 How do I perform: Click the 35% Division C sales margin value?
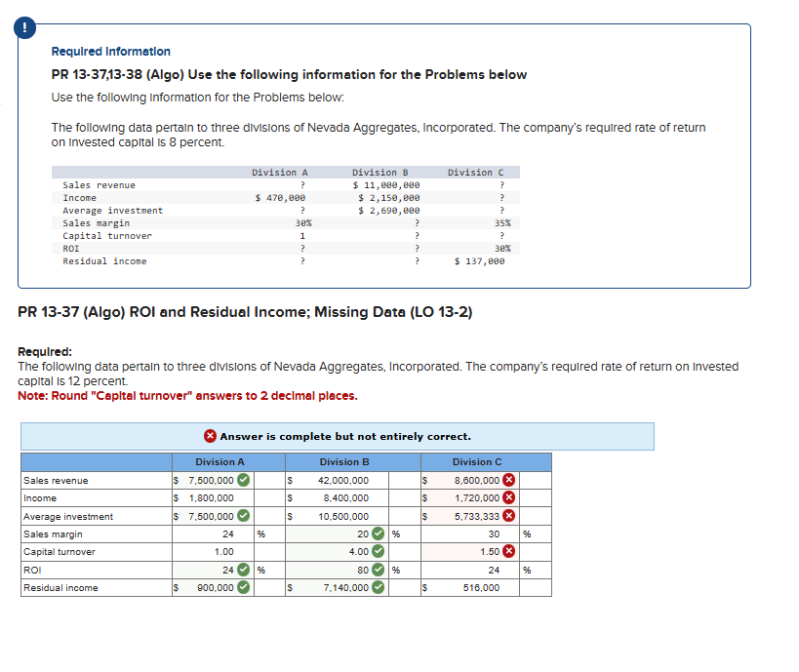[x=502, y=223]
